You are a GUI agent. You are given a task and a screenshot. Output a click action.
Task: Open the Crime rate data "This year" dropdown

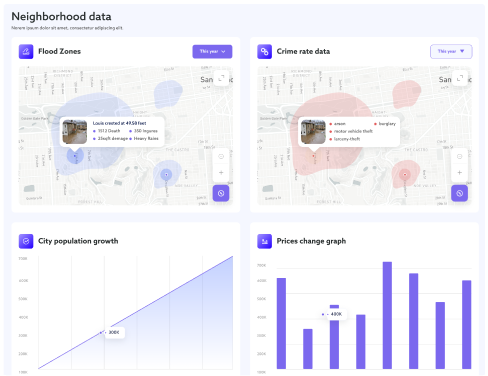pos(451,52)
